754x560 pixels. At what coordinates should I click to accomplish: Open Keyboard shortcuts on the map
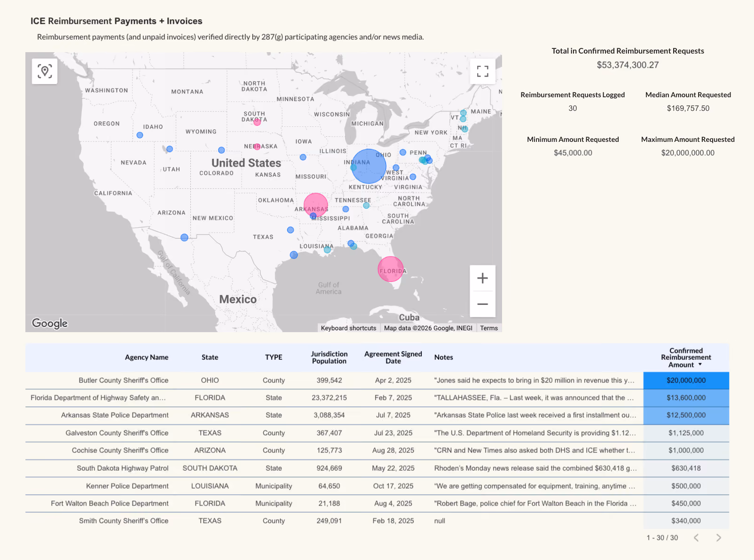click(x=348, y=328)
